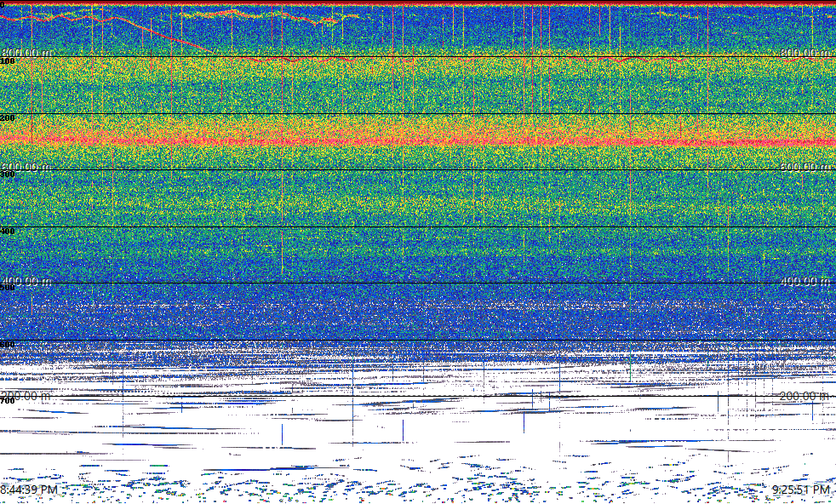This screenshot has width=836, height=504.
Task: Click the 8:44:39 PM start timestamp
Action: click(x=29, y=490)
